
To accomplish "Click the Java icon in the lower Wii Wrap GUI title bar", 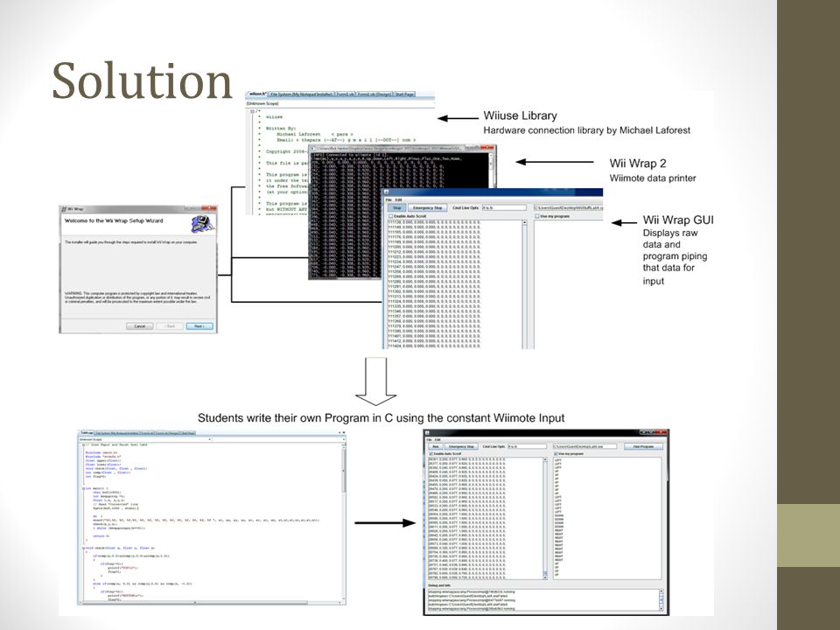I will click(x=427, y=433).
